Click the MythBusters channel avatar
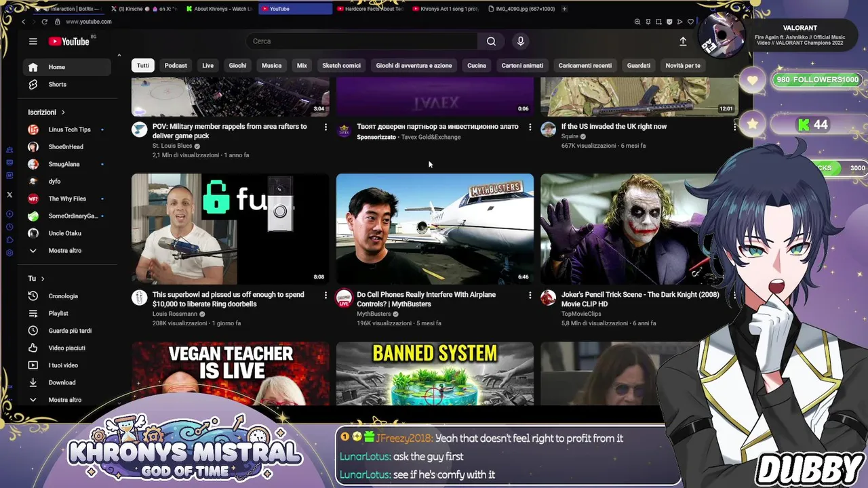 click(344, 298)
